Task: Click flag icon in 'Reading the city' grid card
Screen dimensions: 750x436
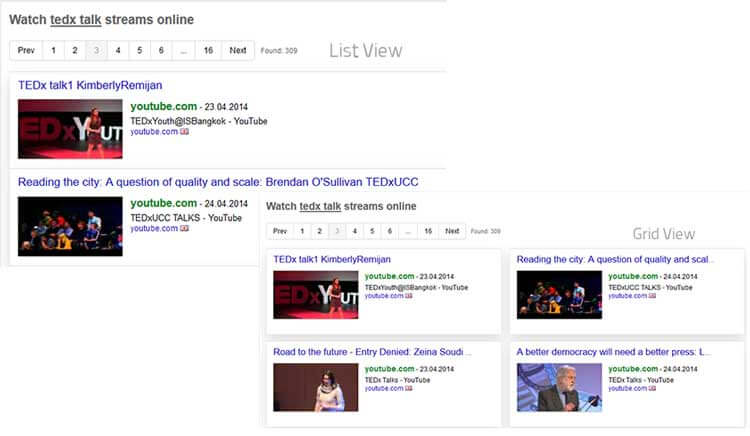Action: pyautogui.click(x=652, y=296)
